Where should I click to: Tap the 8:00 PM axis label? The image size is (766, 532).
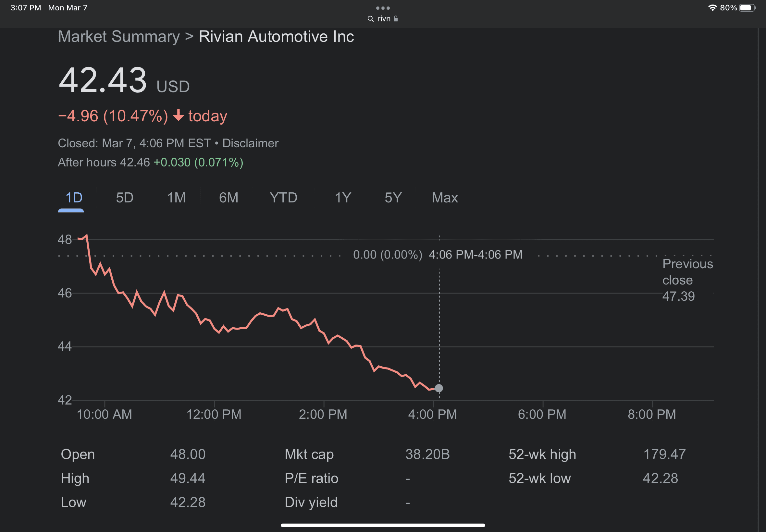(652, 414)
